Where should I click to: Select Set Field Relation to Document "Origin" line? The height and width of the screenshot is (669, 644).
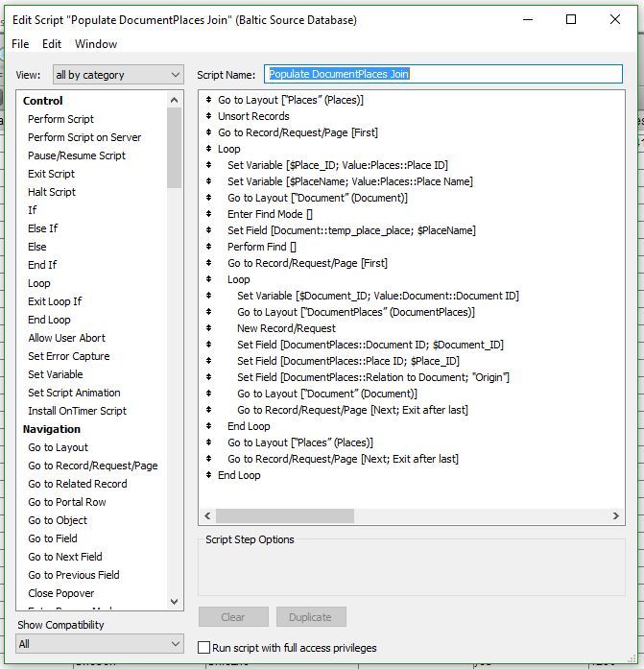pos(373,377)
